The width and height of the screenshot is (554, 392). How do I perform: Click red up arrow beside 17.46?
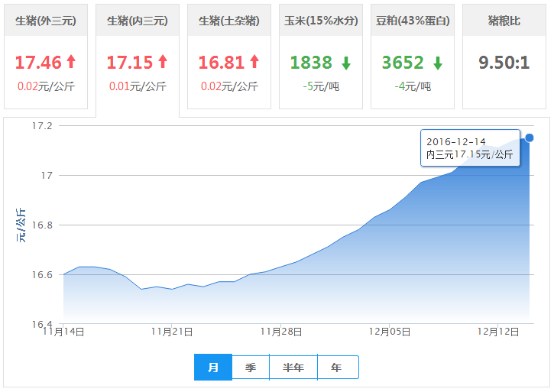tap(71, 63)
